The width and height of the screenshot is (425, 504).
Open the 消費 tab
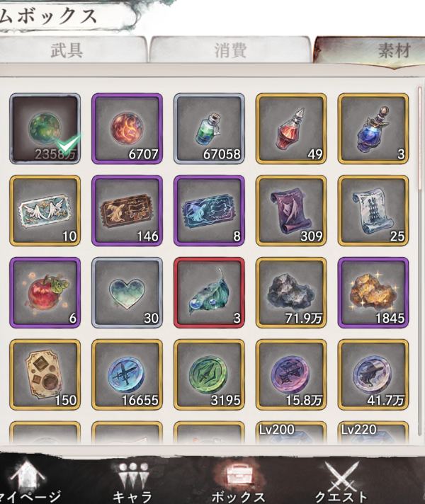231,49
